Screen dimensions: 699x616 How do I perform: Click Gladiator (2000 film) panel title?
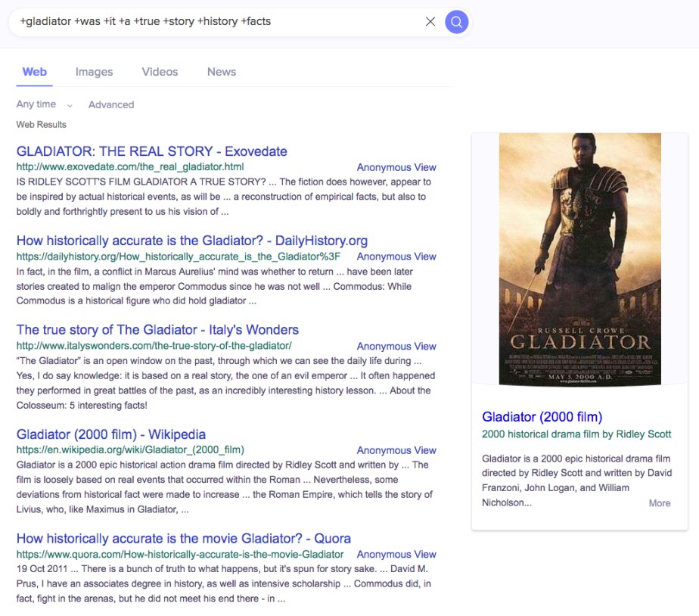pyautogui.click(x=542, y=417)
